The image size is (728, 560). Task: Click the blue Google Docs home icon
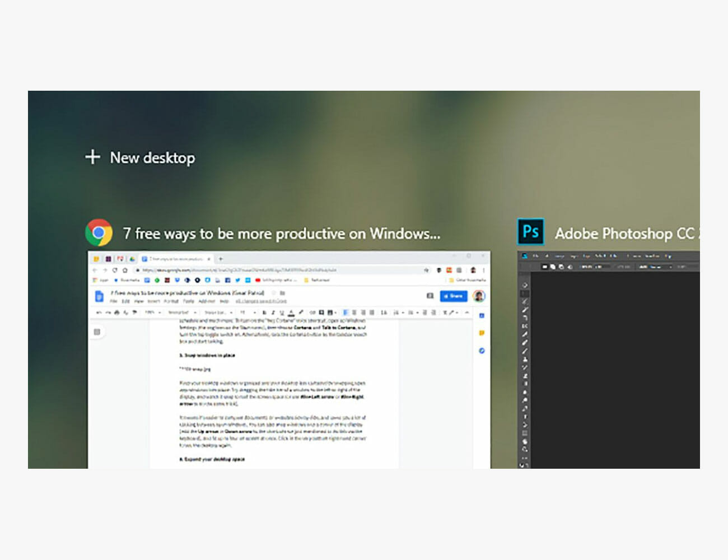(100, 296)
